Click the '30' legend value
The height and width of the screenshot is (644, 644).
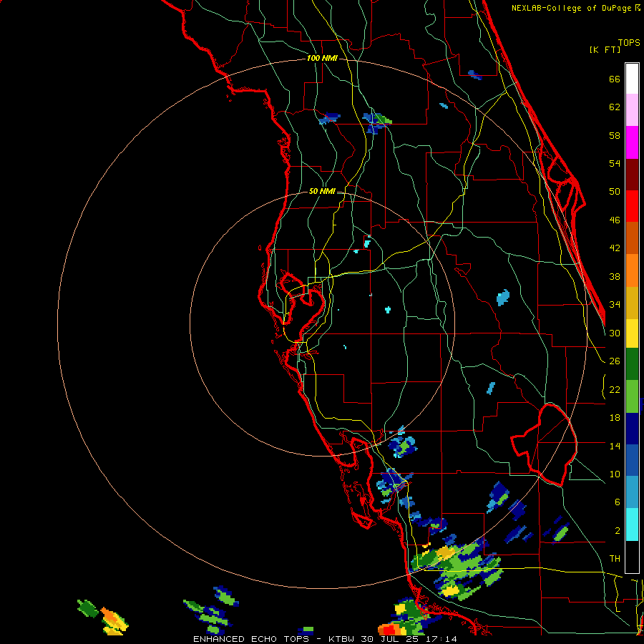pyautogui.click(x=615, y=333)
